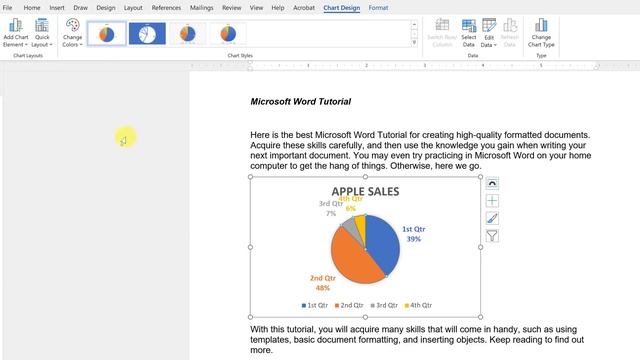Screen dimensions: 640x360
Task: Switch to the Draw tab
Action: (80, 8)
